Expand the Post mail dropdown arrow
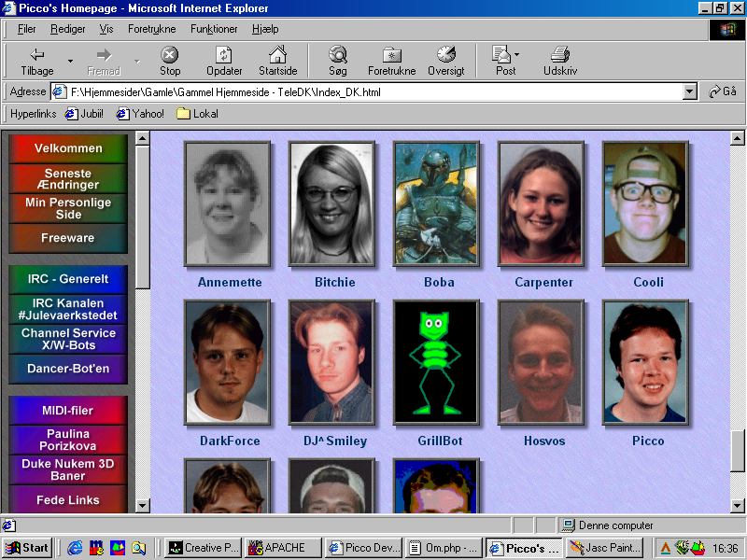747x560 pixels. pos(517,55)
